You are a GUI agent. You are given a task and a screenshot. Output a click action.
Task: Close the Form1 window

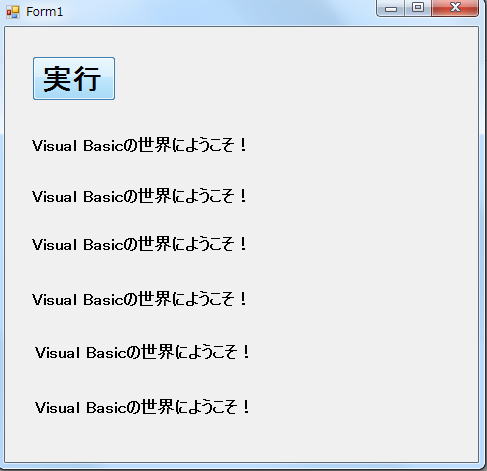coord(455,8)
